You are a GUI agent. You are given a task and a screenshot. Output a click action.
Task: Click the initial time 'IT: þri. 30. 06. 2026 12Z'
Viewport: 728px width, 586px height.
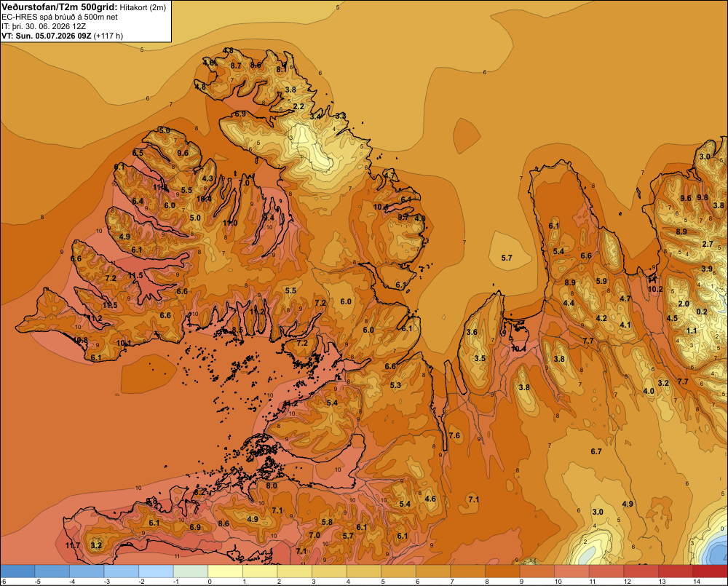(x=43, y=26)
